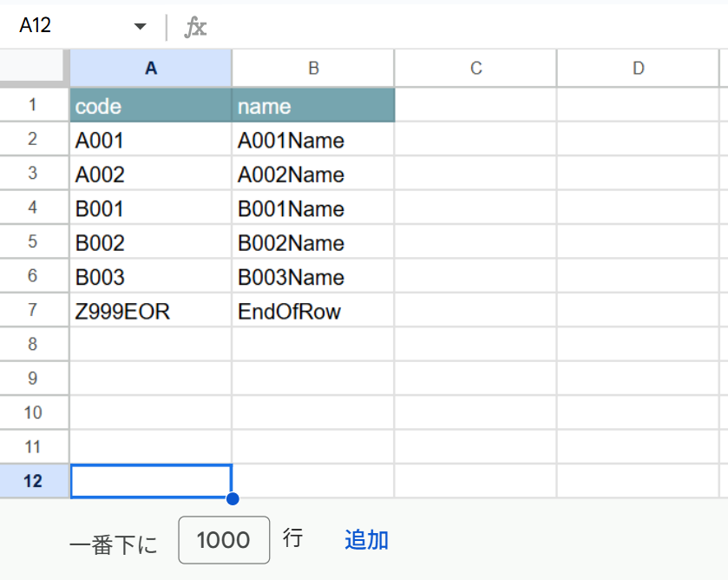Click the 追加 link to add rows
Screen dimensions: 728x580
point(366,540)
